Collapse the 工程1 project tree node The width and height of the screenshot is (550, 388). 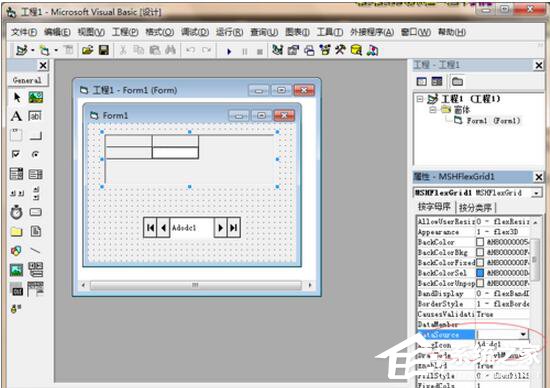(420, 99)
